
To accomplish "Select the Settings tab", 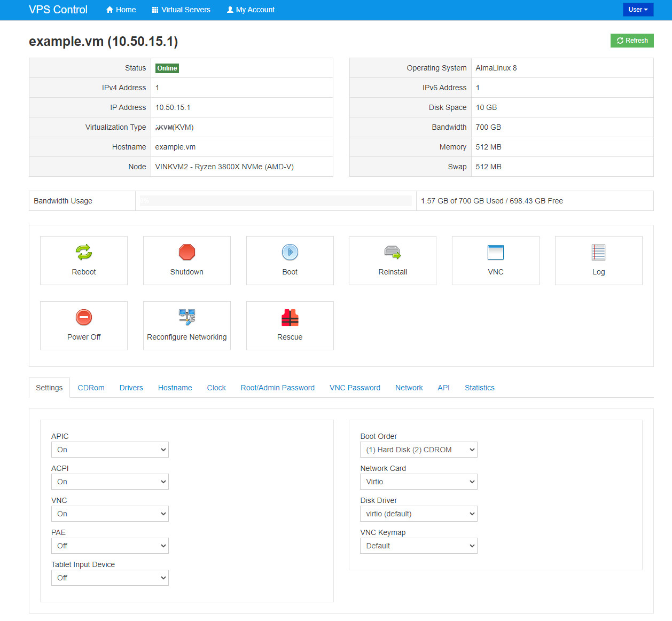I will pyautogui.click(x=49, y=388).
